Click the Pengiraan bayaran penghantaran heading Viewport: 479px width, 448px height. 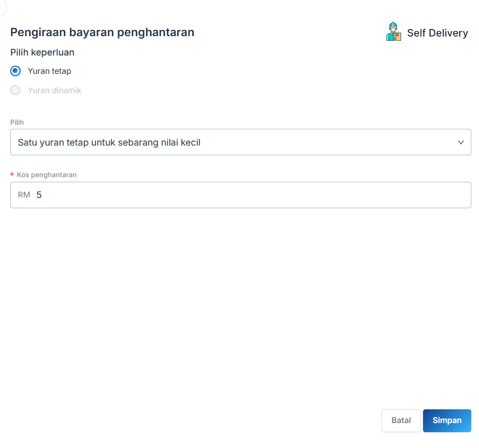[102, 33]
